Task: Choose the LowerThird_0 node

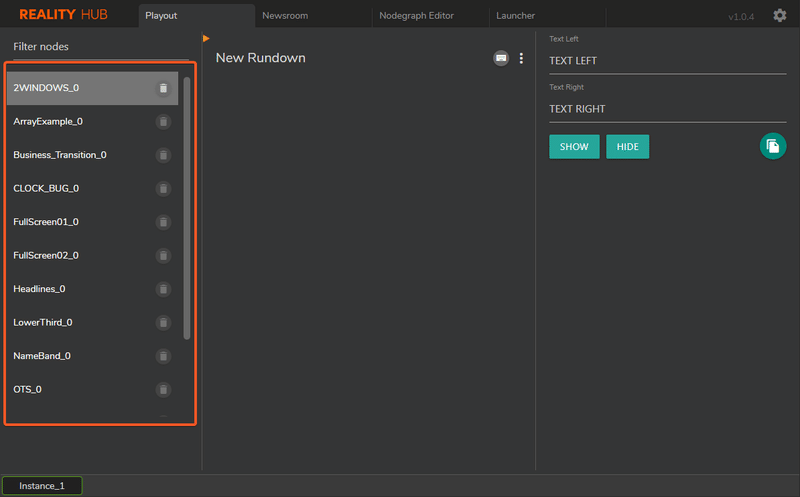Action: (92, 322)
